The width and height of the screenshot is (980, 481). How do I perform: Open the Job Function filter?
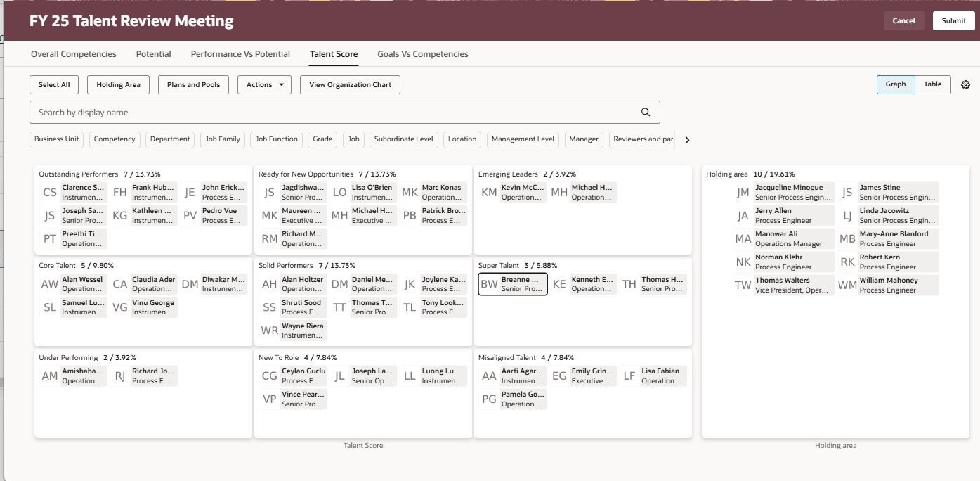pyautogui.click(x=277, y=139)
